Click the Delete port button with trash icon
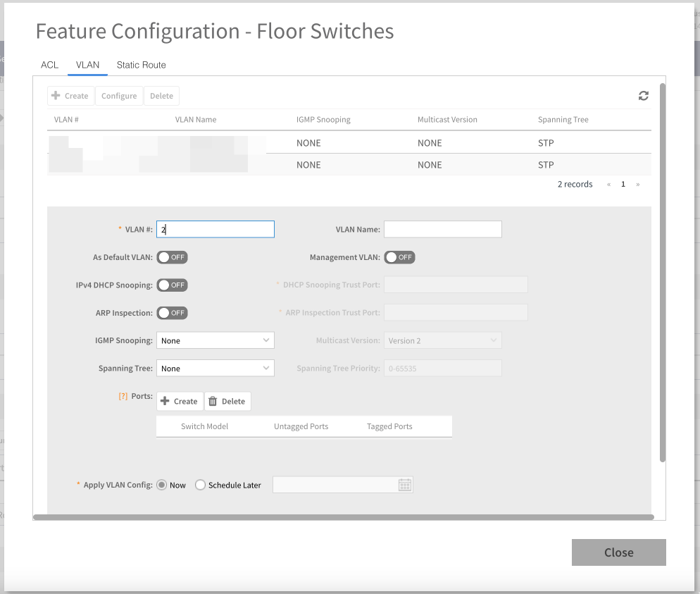This screenshot has height=594, width=700. pyautogui.click(x=227, y=401)
